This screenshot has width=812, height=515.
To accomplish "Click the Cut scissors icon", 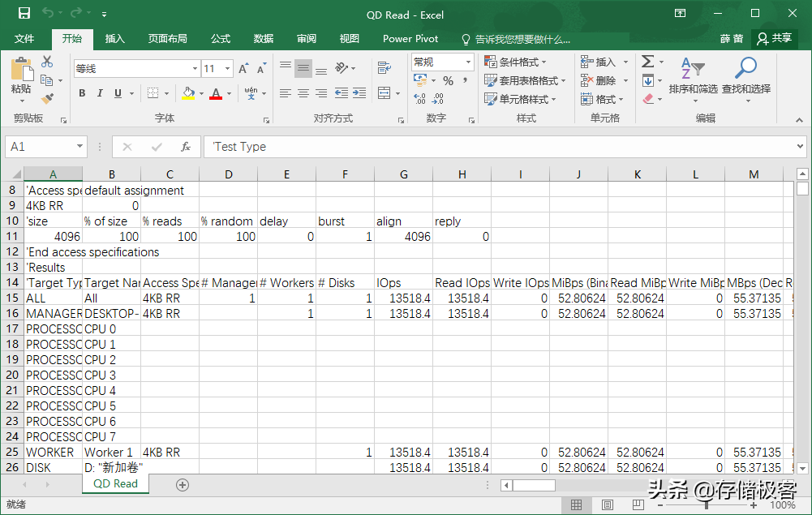I will pos(47,62).
